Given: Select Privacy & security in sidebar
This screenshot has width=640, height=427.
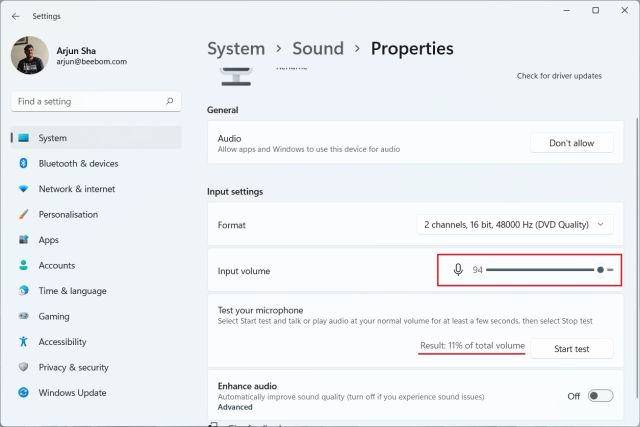Looking at the screenshot, I should point(73,367).
